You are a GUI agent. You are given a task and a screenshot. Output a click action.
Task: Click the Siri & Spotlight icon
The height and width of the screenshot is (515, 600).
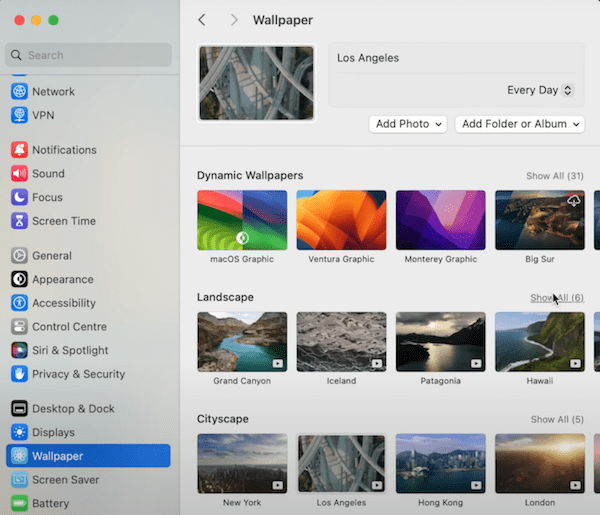pyautogui.click(x=19, y=350)
